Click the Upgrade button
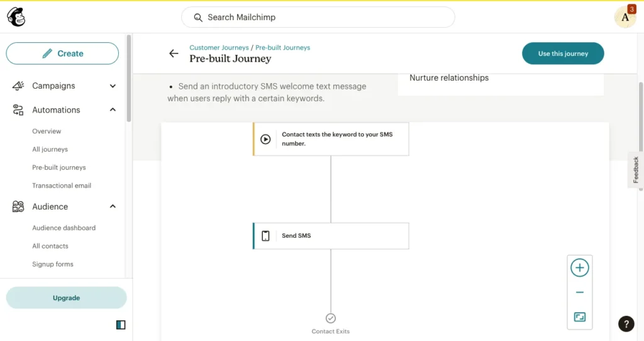Viewport: 644px width, 341px height. tap(66, 298)
